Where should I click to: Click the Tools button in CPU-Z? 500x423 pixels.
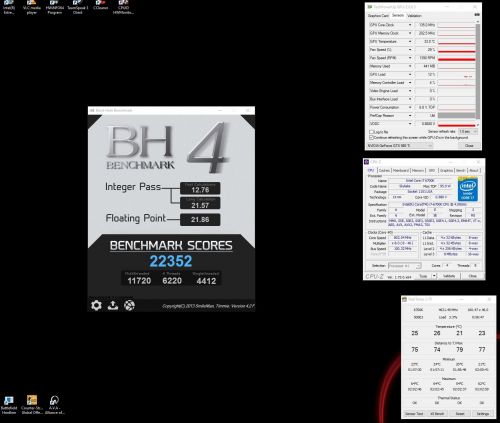(423, 276)
